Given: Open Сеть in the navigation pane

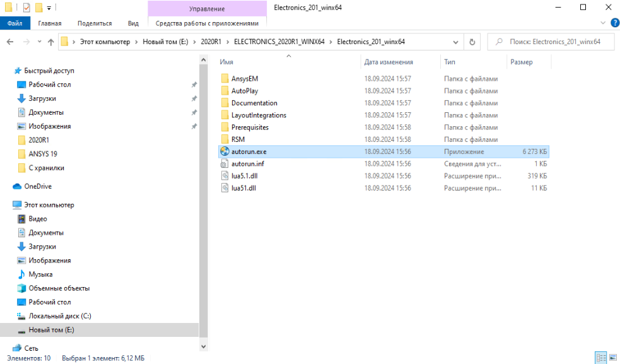Looking at the screenshot, I should pos(31,348).
